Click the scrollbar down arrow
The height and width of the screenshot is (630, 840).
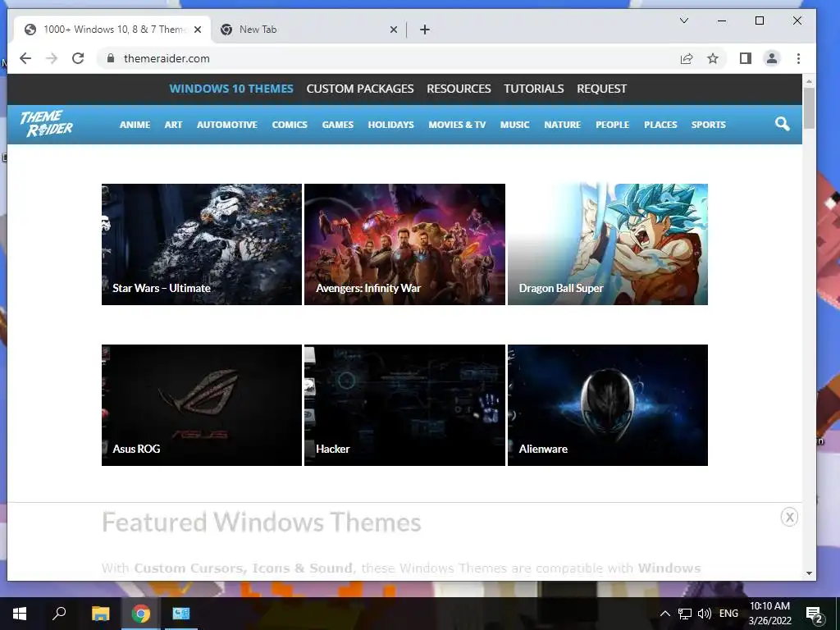(809, 573)
